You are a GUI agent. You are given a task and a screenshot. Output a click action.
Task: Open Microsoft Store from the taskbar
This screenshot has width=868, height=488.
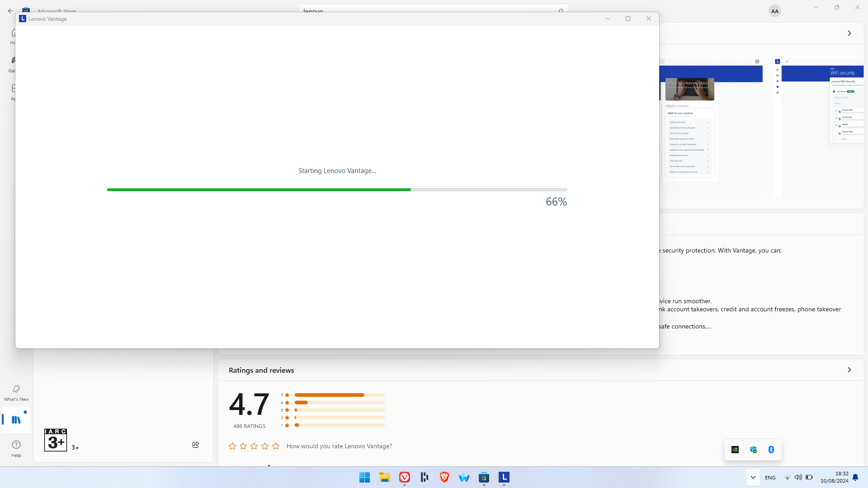click(x=484, y=477)
